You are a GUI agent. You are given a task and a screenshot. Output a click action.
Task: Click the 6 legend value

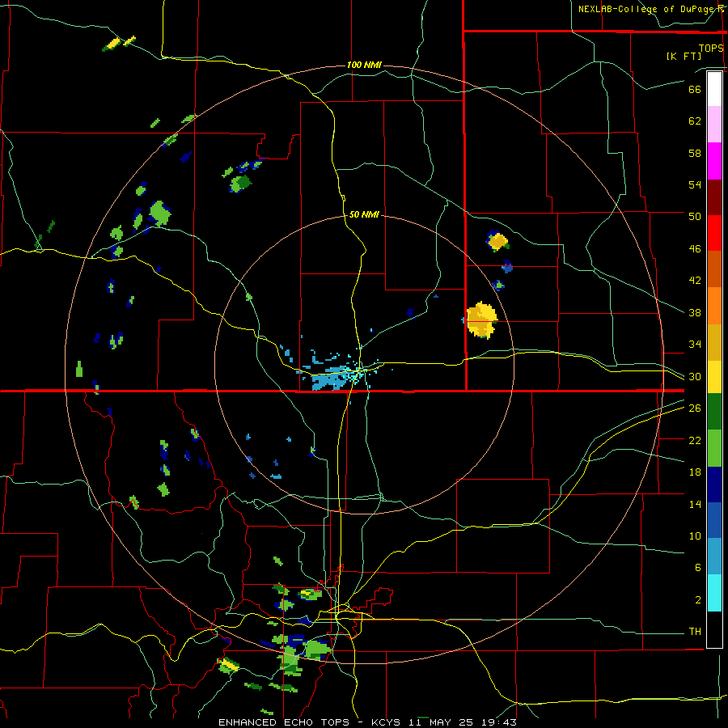pyautogui.click(x=697, y=567)
